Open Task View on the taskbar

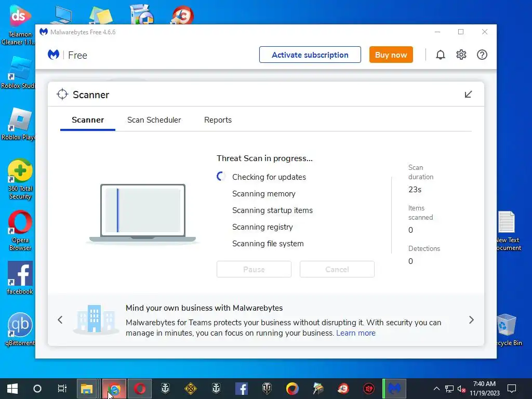pos(62,389)
